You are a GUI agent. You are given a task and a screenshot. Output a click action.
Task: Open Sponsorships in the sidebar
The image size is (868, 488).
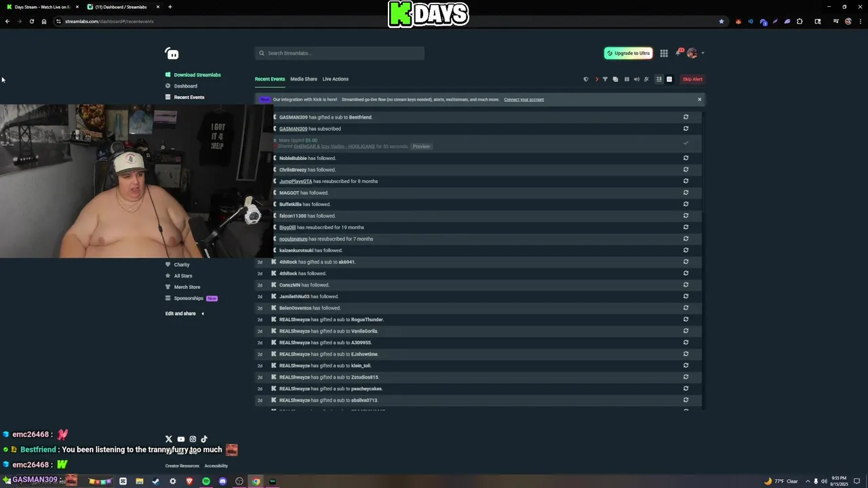[191, 298]
